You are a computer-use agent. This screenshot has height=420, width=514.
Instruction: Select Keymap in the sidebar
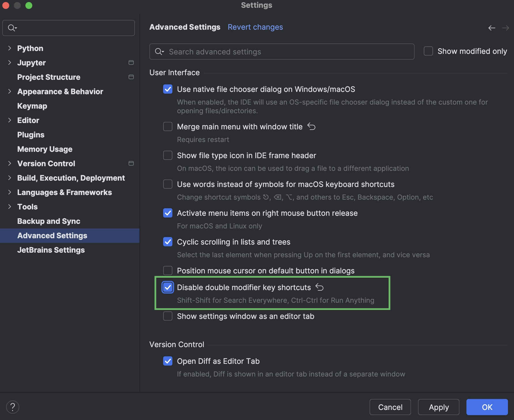click(x=32, y=106)
